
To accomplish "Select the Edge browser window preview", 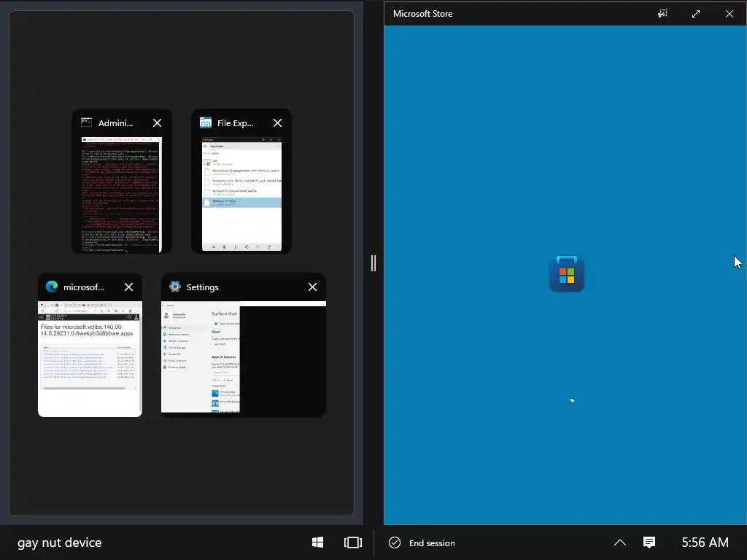I will [90, 359].
